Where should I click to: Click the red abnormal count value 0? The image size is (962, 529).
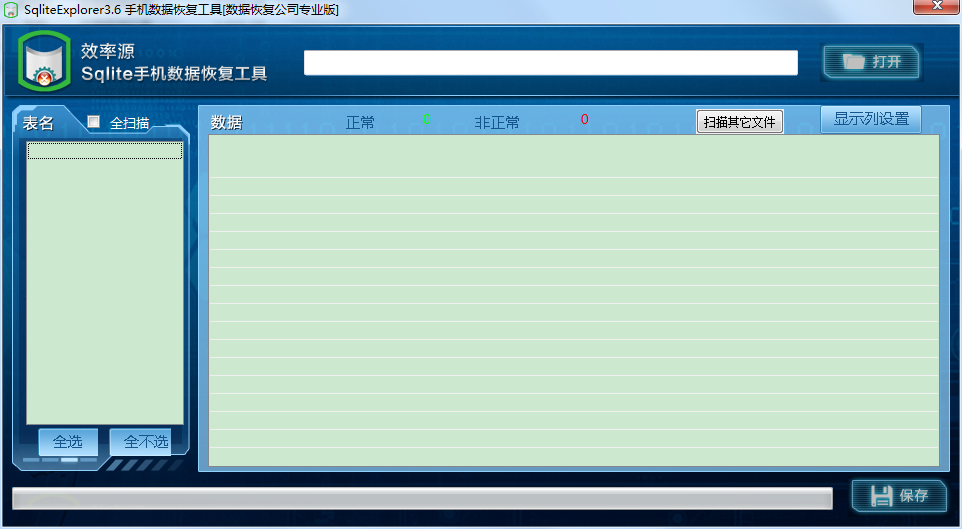[x=585, y=119]
